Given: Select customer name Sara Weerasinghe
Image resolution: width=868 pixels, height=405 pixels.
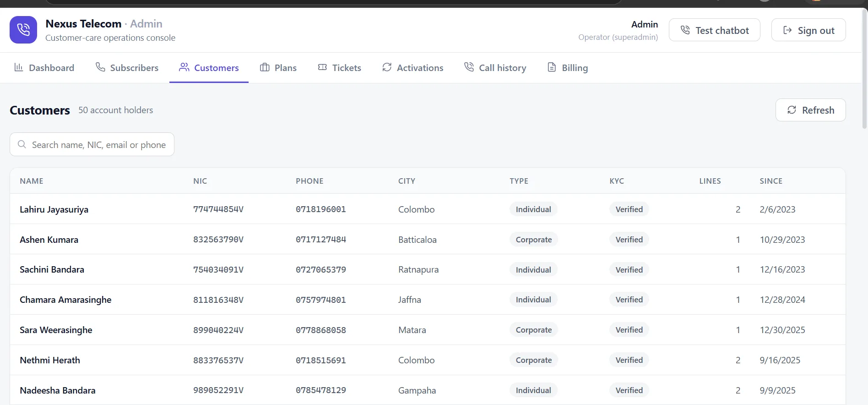Looking at the screenshot, I should [x=56, y=330].
